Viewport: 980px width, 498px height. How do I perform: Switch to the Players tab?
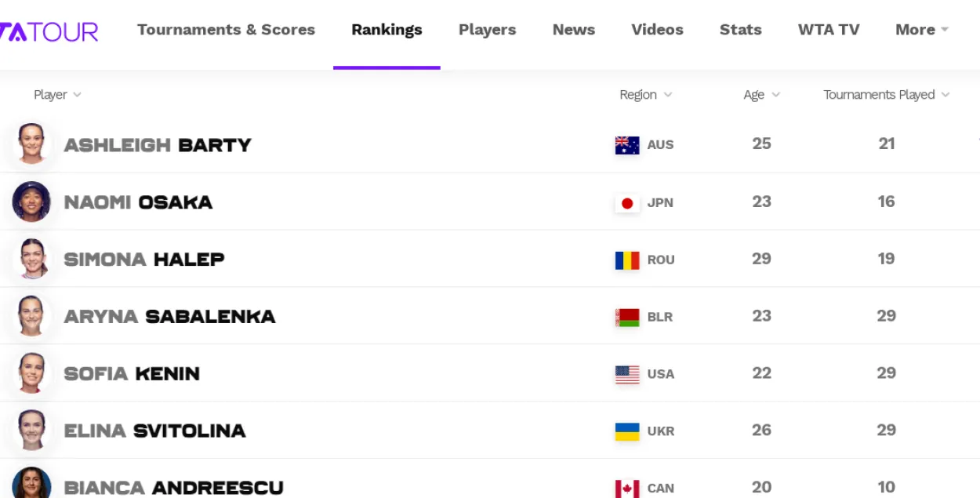pos(487,30)
